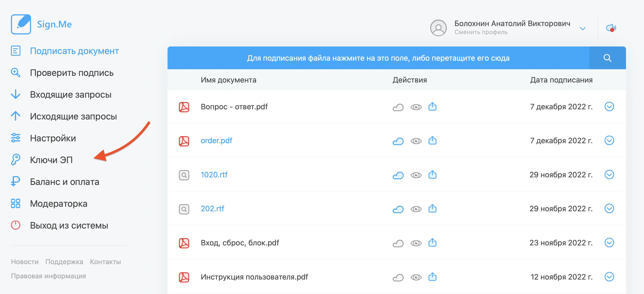Click Правовая информация footer link
Screen dimensions: 644x294
click(48, 276)
